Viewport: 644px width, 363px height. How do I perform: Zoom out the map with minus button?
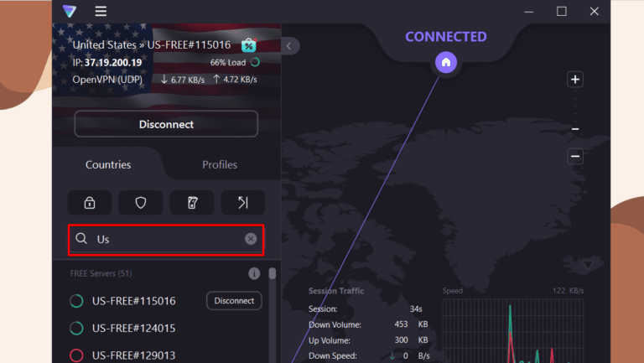point(575,156)
